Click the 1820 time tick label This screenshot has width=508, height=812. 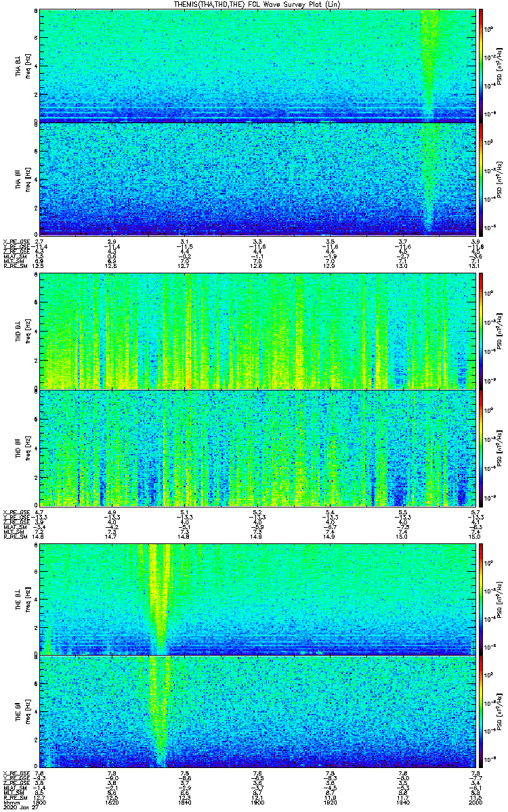112,801
